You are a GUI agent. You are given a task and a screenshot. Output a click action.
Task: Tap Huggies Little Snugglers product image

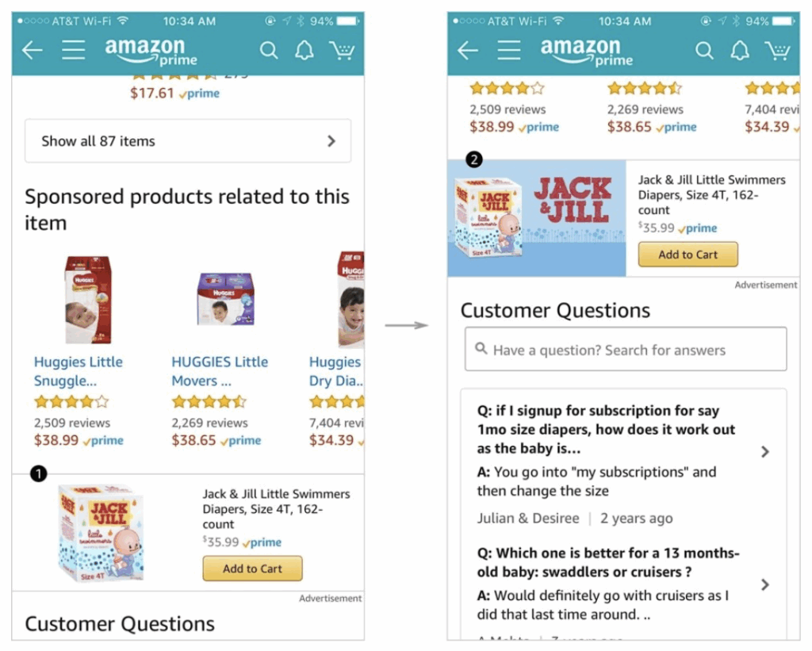coord(88,300)
